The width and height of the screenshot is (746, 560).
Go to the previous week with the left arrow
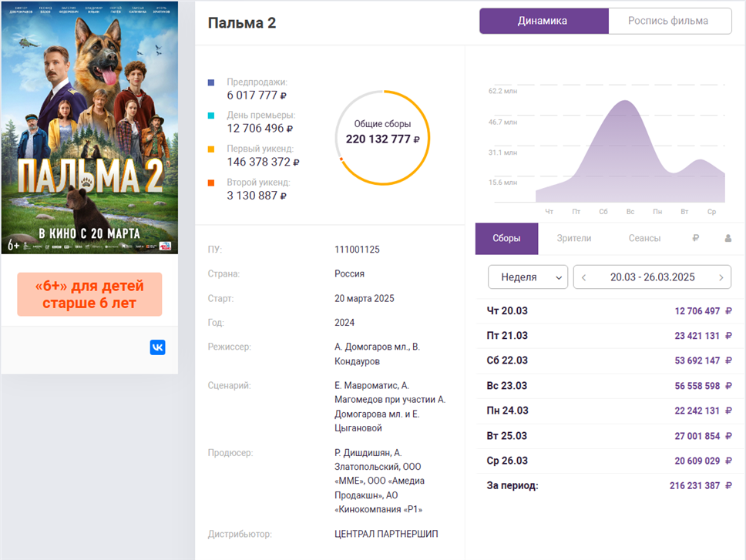tap(583, 277)
